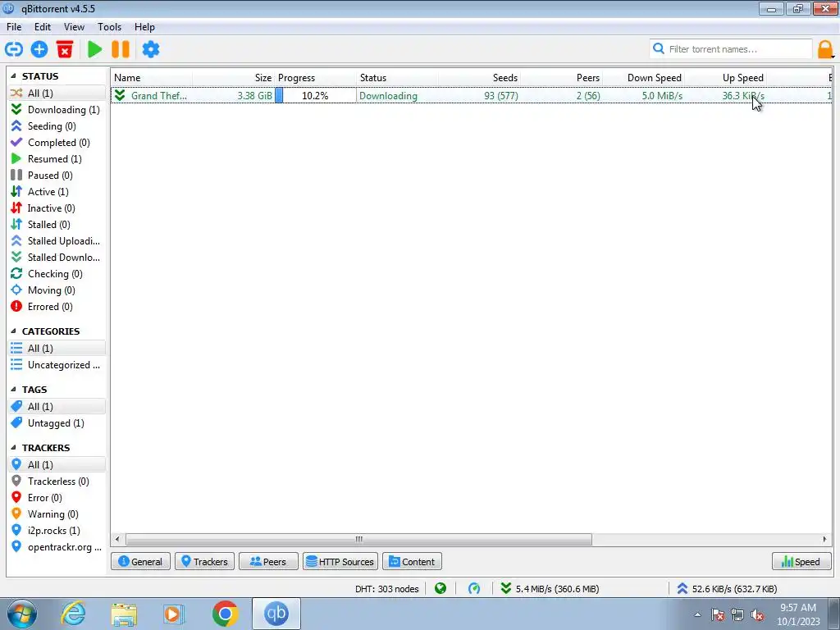
Task: Select Stalled Uploading status filter
Action: pyautogui.click(x=56, y=241)
